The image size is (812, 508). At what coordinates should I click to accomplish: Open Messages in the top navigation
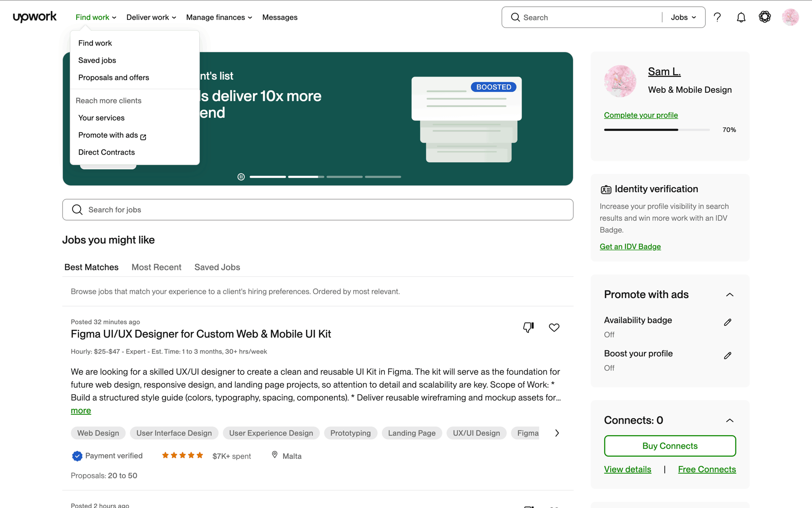click(280, 17)
